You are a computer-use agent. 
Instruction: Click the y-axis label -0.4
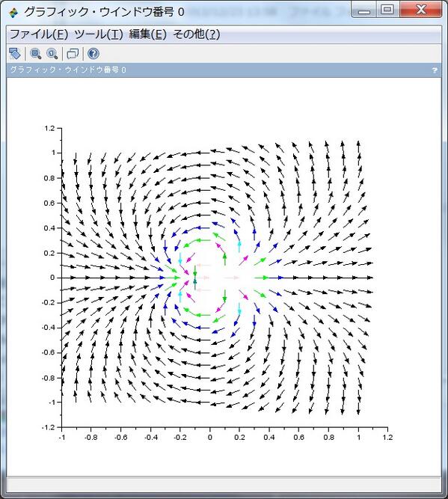49,328
